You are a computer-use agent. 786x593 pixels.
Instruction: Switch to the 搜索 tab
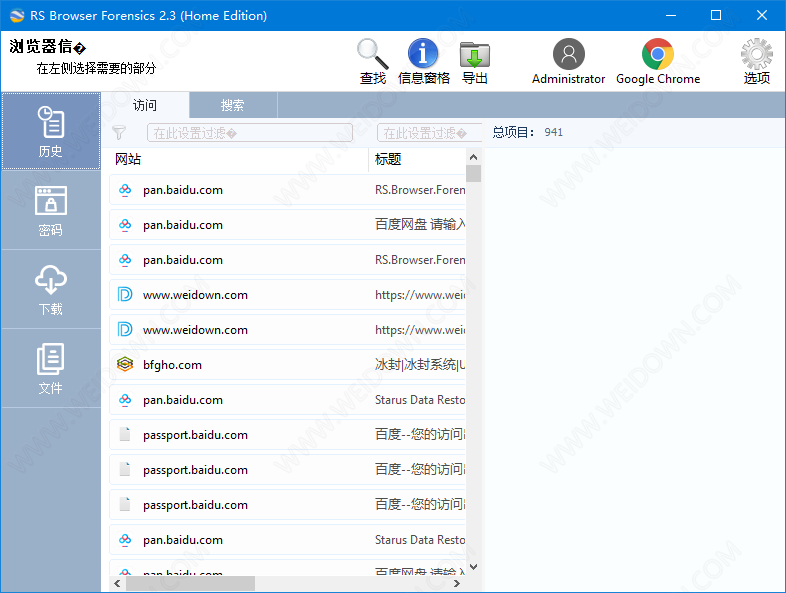pos(233,105)
